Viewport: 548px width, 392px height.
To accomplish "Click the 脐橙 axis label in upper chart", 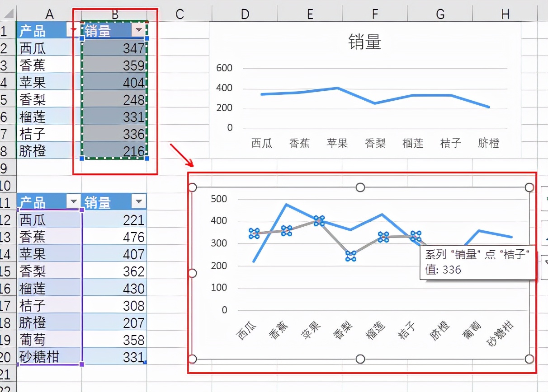I will (x=488, y=143).
